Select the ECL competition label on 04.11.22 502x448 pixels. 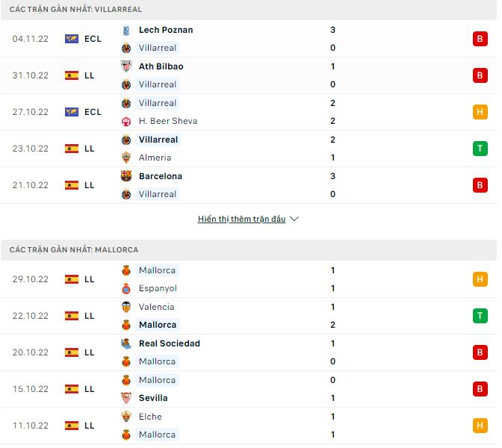coord(93,39)
